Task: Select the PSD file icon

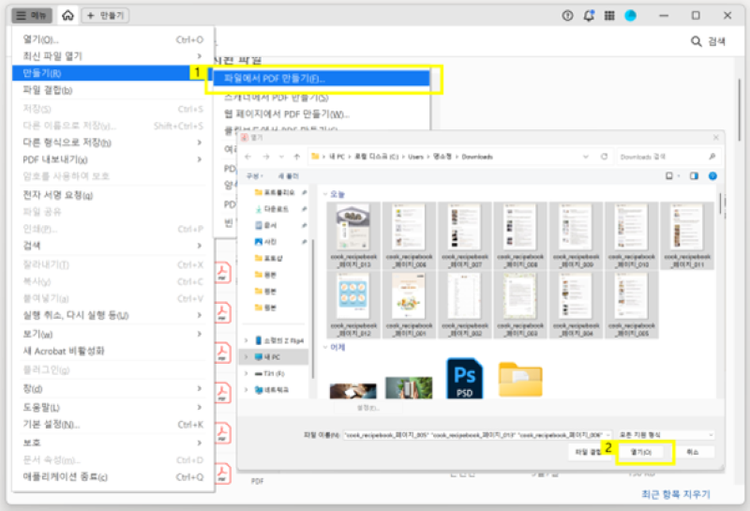Action: [x=464, y=378]
